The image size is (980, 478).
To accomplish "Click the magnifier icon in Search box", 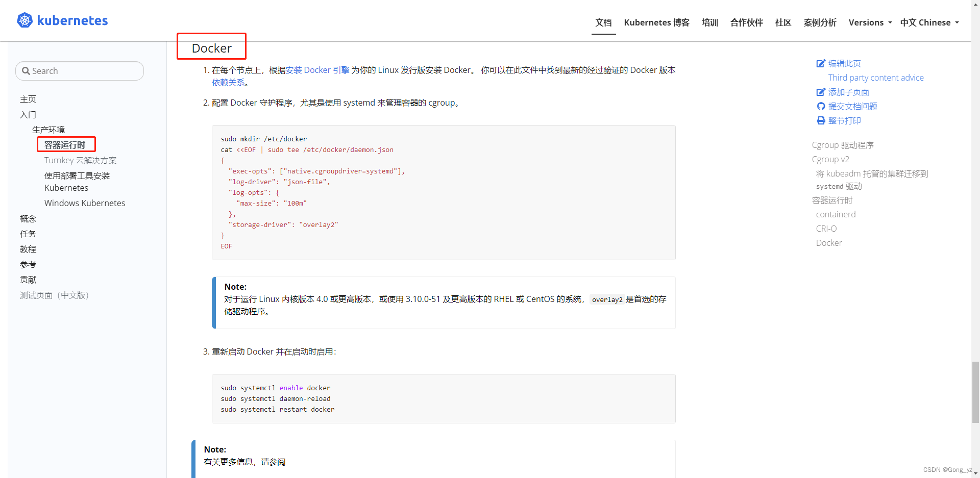I will pyautogui.click(x=26, y=71).
